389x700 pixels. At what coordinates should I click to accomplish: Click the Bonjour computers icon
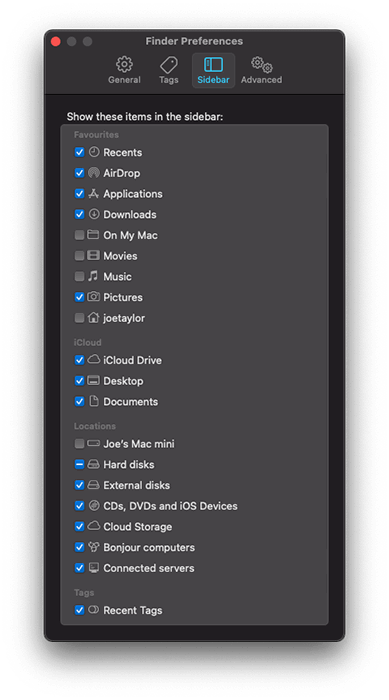93,547
